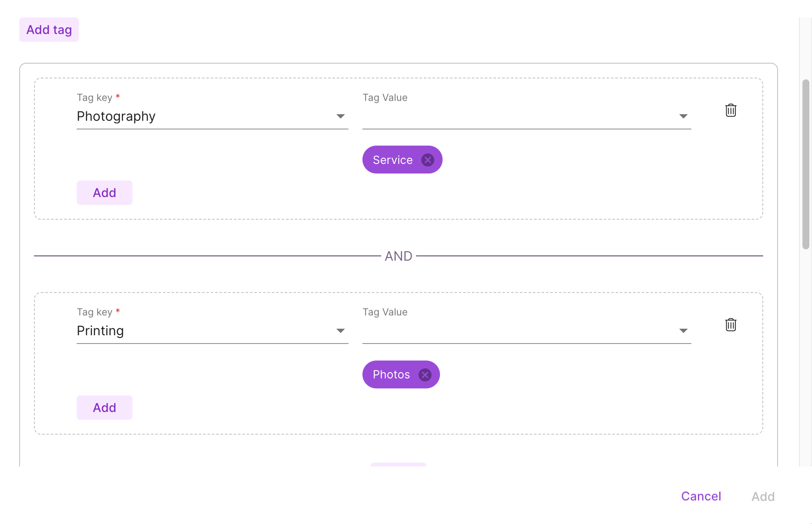Open the Printing tag key dropdown arrow

[x=341, y=331]
